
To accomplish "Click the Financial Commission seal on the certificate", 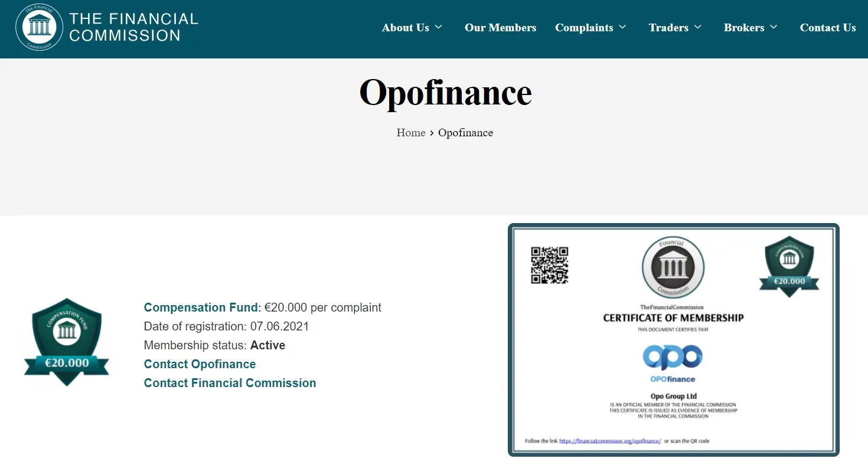I will pos(673,267).
